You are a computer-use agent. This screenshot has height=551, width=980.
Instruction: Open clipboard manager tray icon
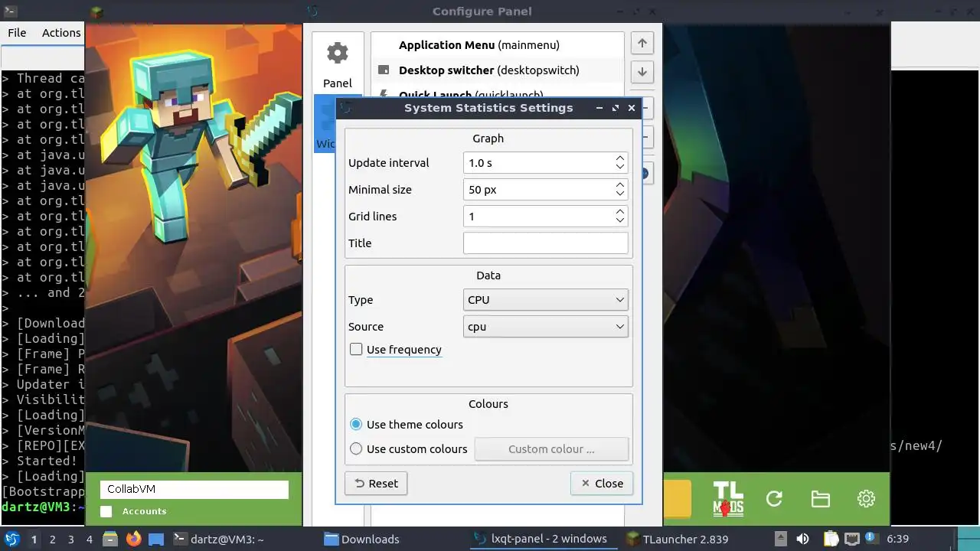[831, 539]
